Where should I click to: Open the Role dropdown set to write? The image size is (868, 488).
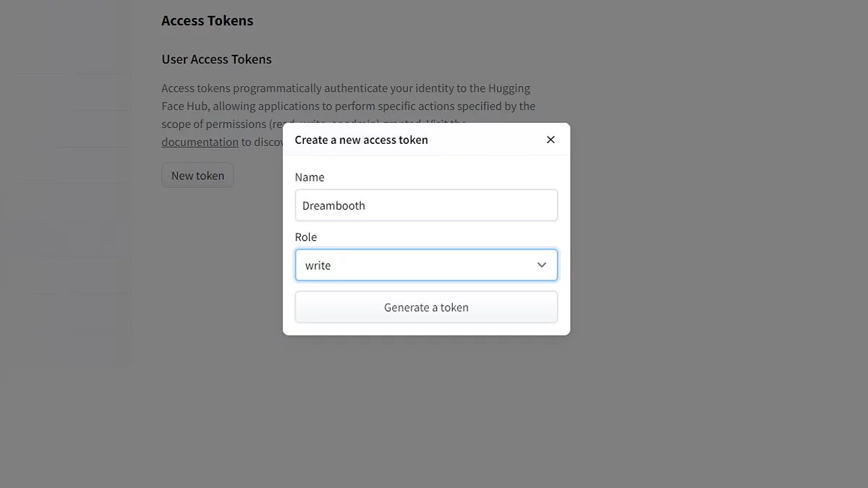pos(426,265)
